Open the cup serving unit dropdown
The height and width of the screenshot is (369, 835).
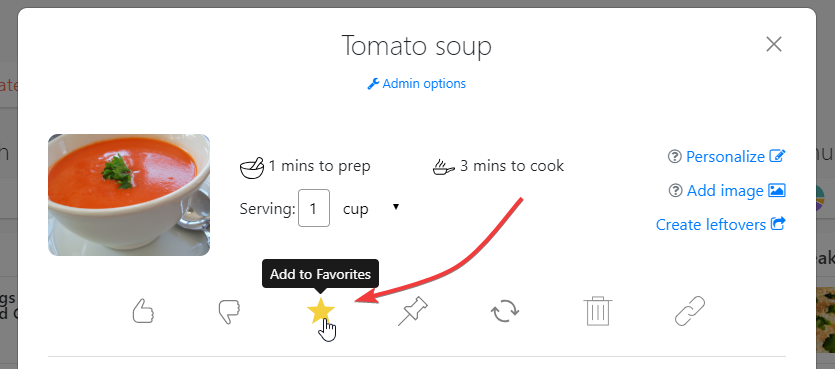tap(371, 208)
